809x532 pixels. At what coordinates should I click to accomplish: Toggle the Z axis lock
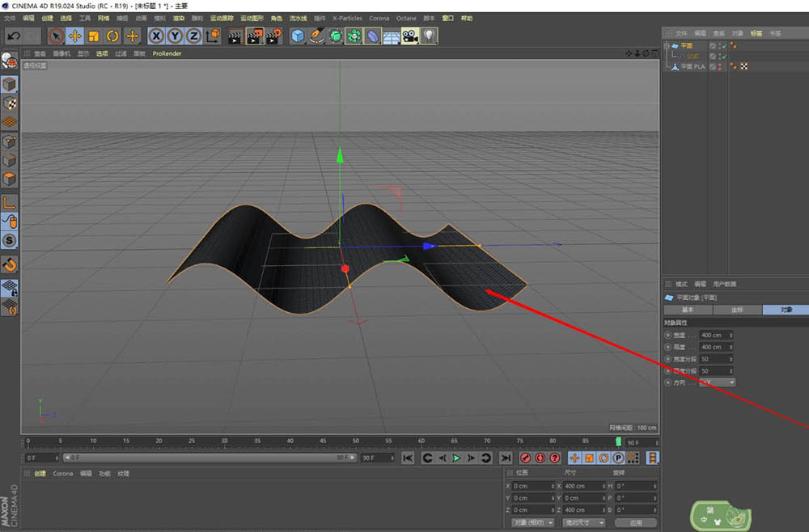tap(193, 36)
